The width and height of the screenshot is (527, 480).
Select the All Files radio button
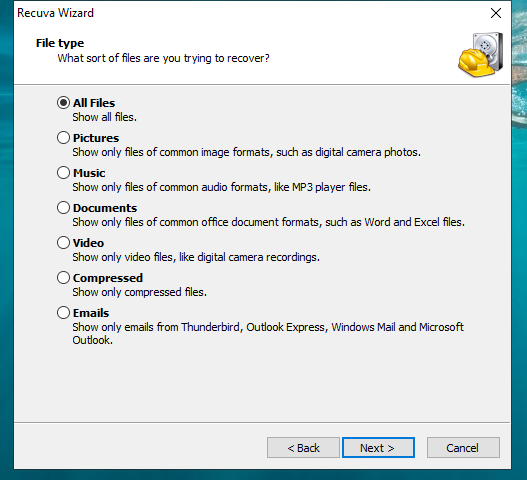click(63, 103)
